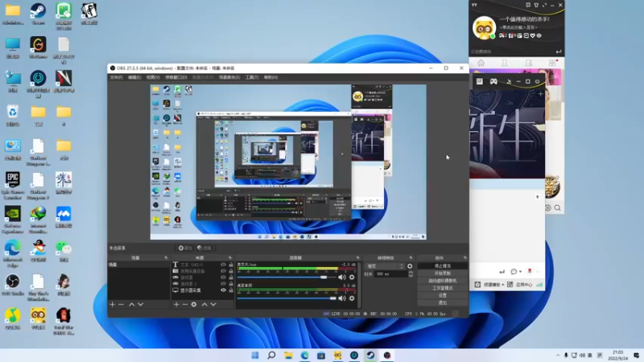Select the display capture source row
Image resolution: width=644 pixels, height=362 pixels.
(x=203, y=290)
